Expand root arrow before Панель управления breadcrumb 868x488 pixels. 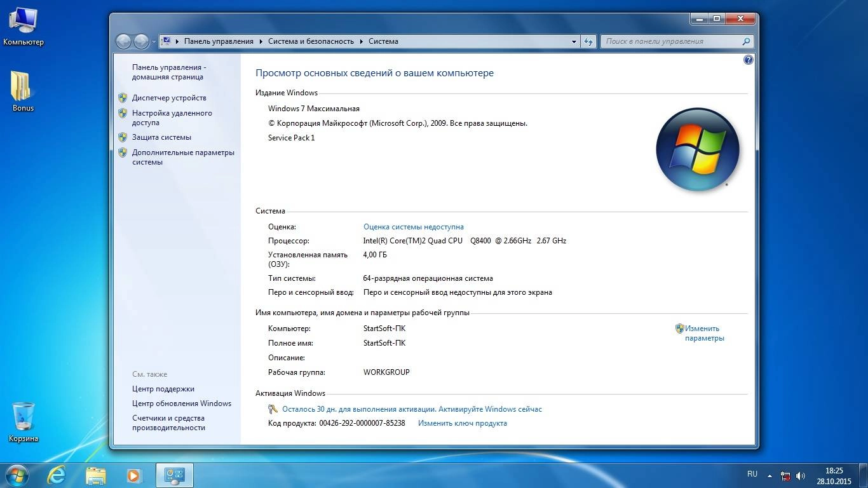[177, 41]
